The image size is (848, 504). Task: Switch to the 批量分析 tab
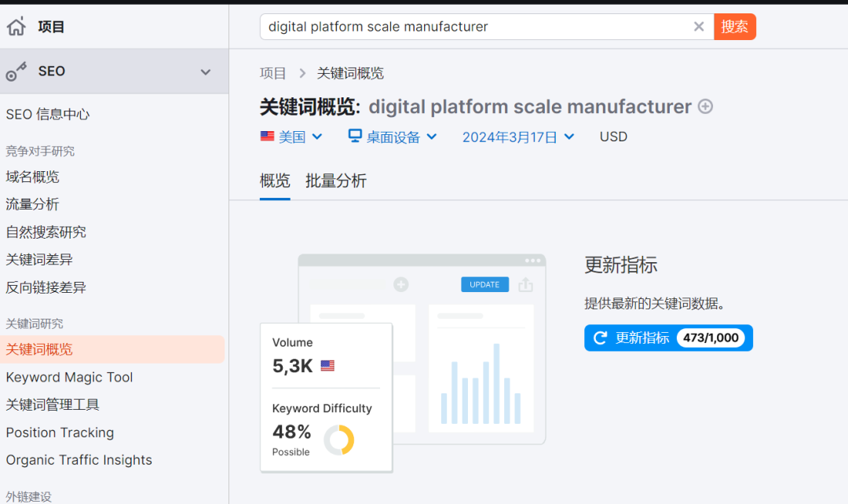(x=336, y=181)
